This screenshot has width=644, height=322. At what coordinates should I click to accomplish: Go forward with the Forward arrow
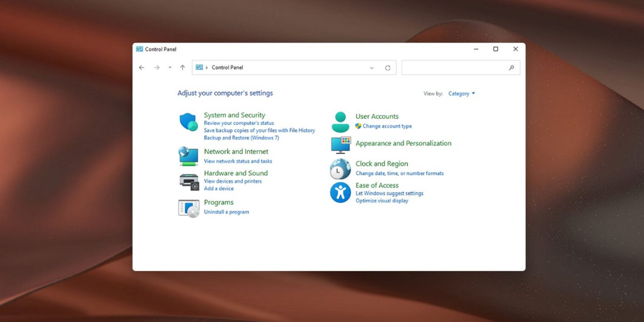(x=157, y=67)
